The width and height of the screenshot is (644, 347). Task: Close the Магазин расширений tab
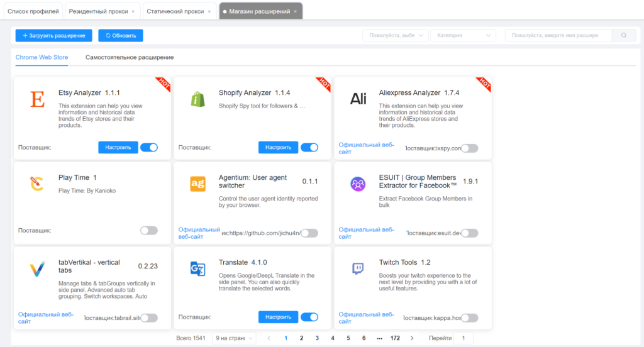click(295, 11)
